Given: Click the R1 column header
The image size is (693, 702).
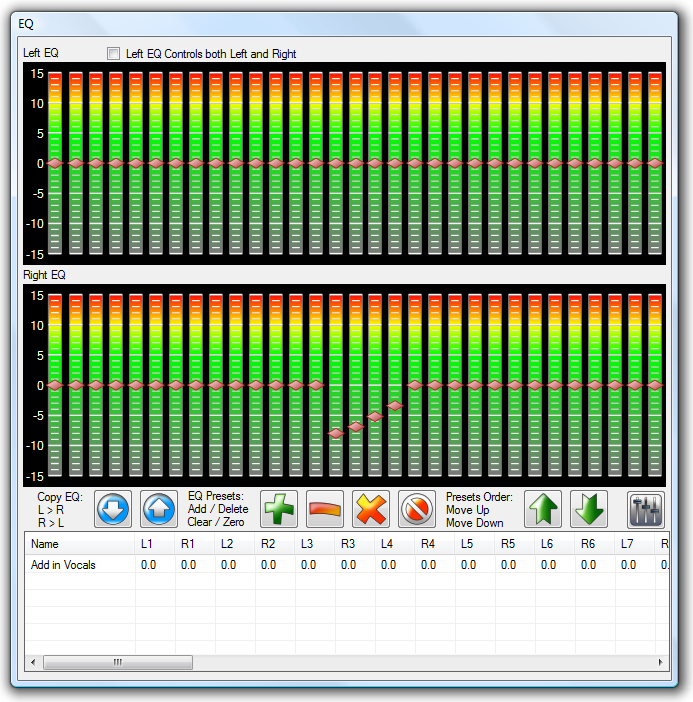Looking at the screenshot, I should (x=195, y=544).
